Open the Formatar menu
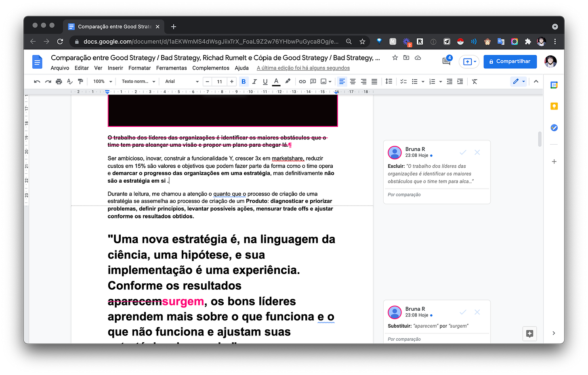Image resolution: width=588 pixels, height=375 pixels. [x=139, y=68]
